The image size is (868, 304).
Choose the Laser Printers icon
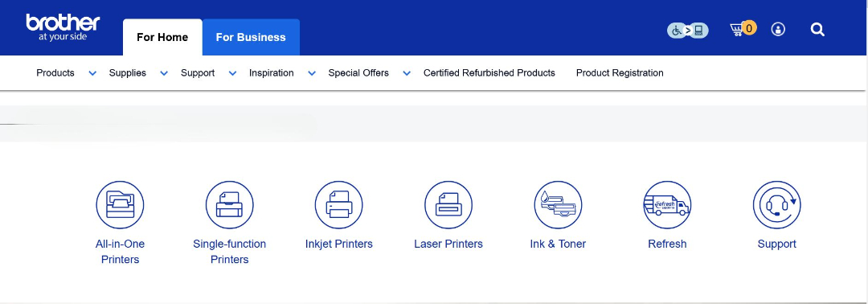pos(448,205)
